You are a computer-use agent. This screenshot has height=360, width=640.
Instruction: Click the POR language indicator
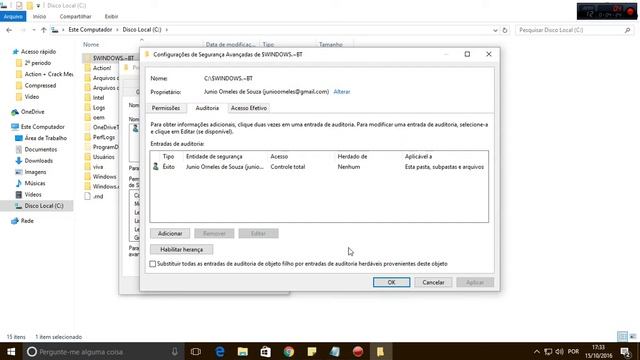tap(573, 351)
